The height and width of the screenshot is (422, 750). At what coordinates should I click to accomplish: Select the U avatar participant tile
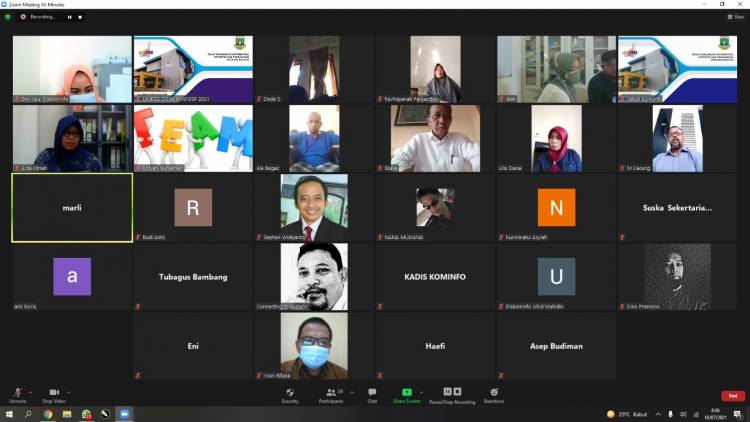pos(556,277)
